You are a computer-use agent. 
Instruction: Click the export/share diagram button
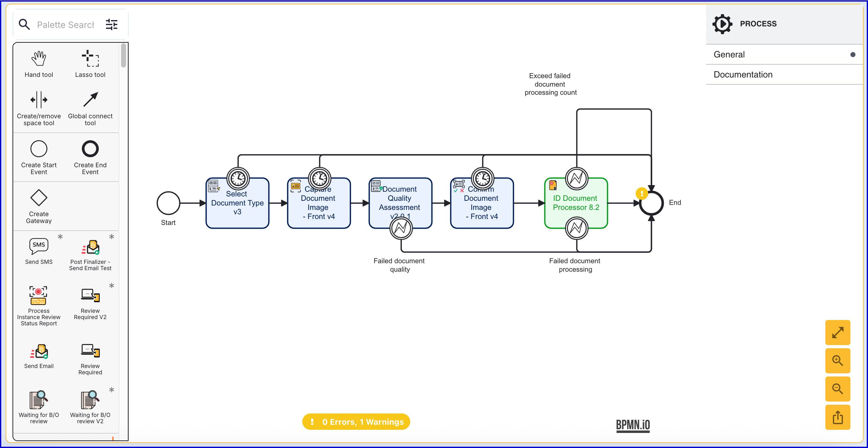(x=837, y=417)
